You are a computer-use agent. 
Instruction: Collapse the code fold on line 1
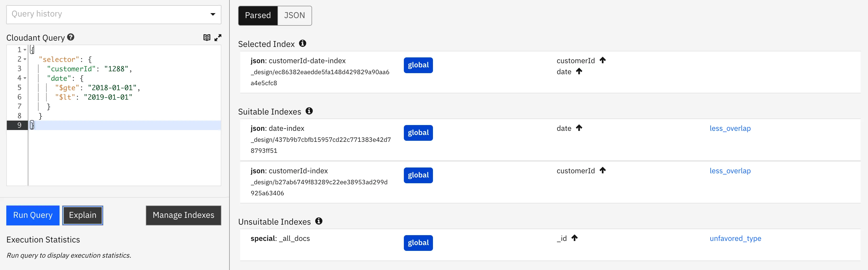(25, 50)
